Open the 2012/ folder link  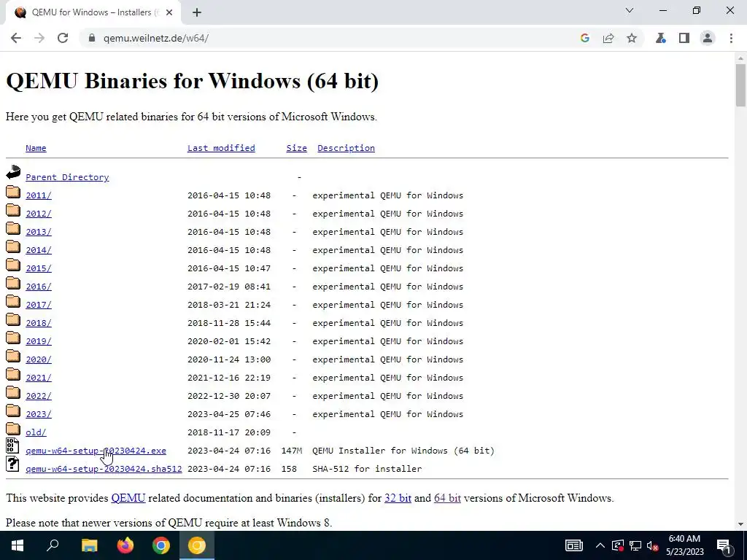click(x=39, y=214)
